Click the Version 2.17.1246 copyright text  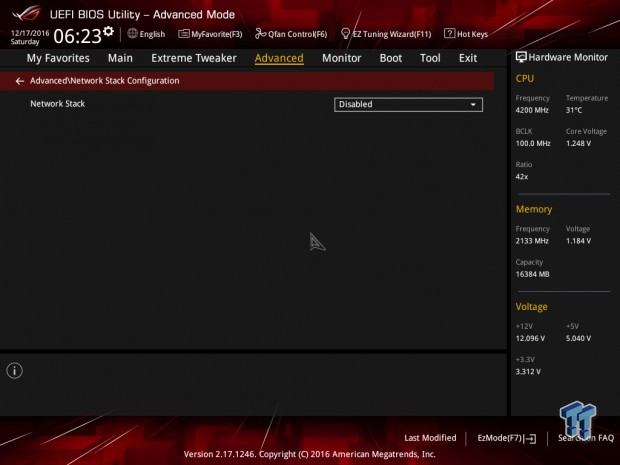[310, 454]
